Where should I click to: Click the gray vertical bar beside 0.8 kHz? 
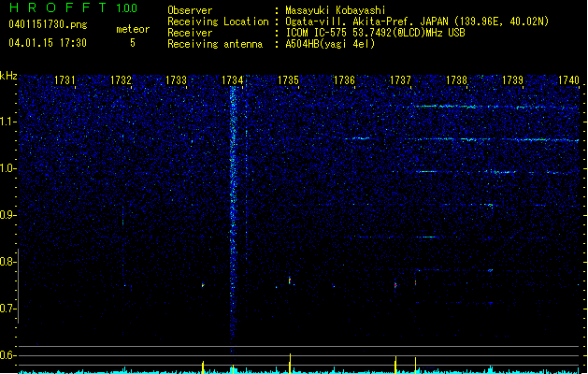(18, 285)
